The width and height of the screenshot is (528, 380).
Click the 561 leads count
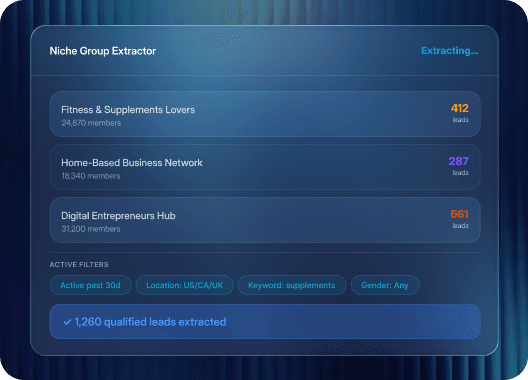click(x=460, y=214)
